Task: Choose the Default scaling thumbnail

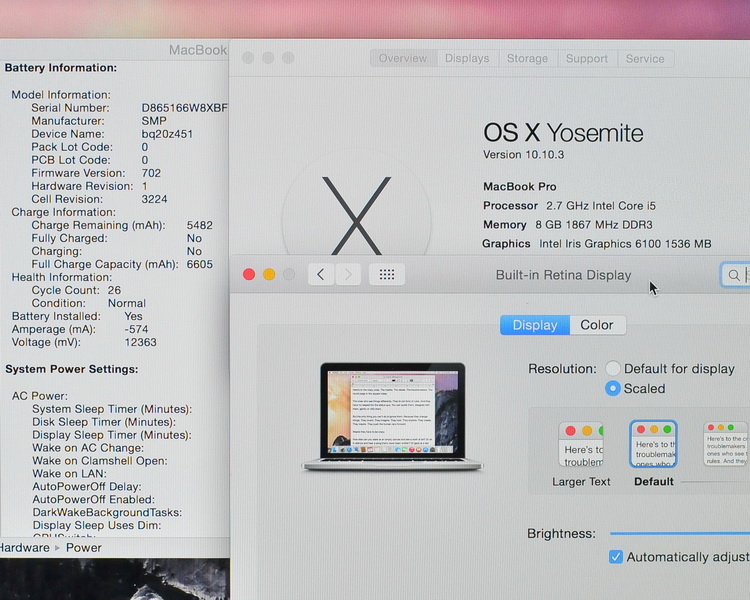Action: 653,444
